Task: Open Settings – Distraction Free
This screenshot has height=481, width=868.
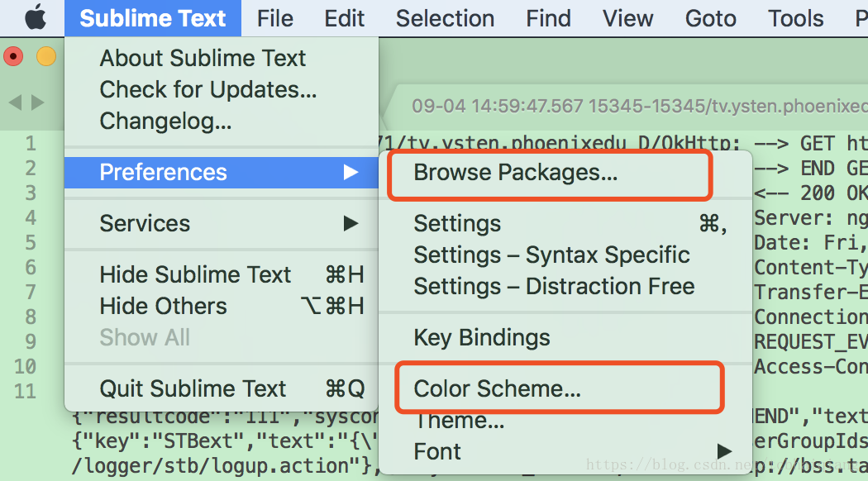Action: coord(565,287)
